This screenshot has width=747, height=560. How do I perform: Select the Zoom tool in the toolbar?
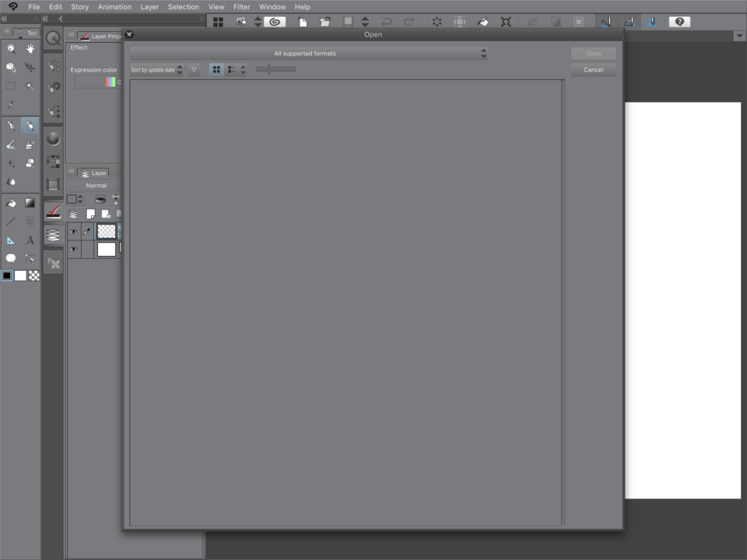(10, 48)
